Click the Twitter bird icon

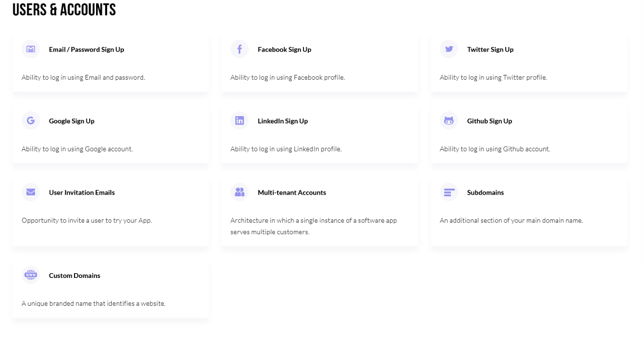(x=449, y=49)
